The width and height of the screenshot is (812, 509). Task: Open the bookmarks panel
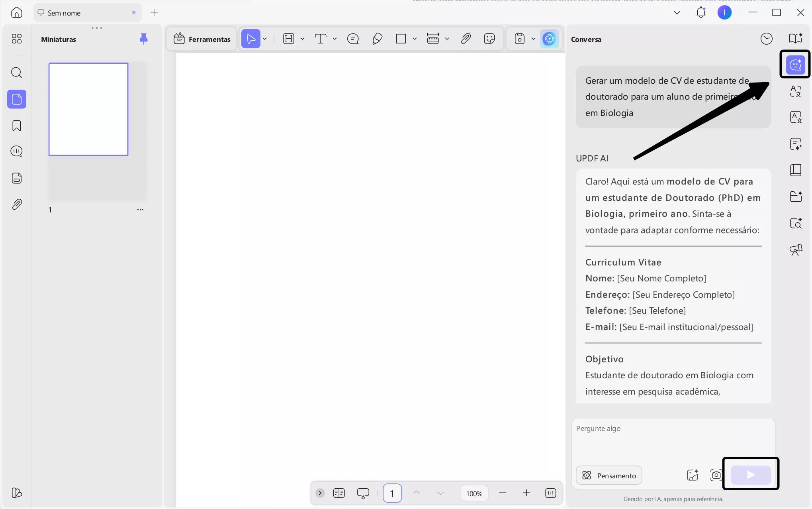tap(16, 125)
